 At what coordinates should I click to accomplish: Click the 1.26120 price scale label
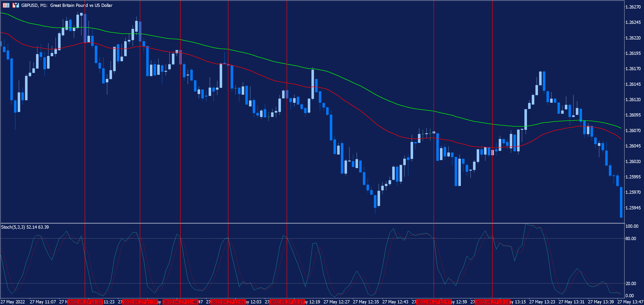pyautogui.click(x=633, y=100)
